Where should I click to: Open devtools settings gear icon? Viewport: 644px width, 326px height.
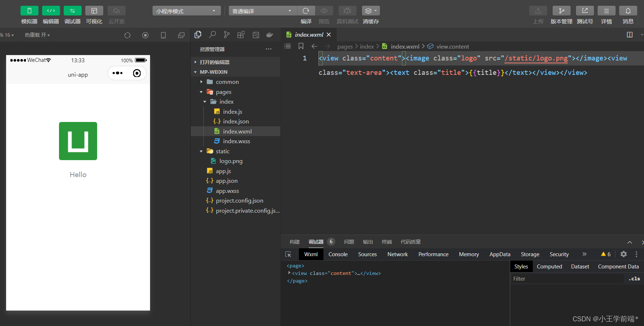pos(623,254)
